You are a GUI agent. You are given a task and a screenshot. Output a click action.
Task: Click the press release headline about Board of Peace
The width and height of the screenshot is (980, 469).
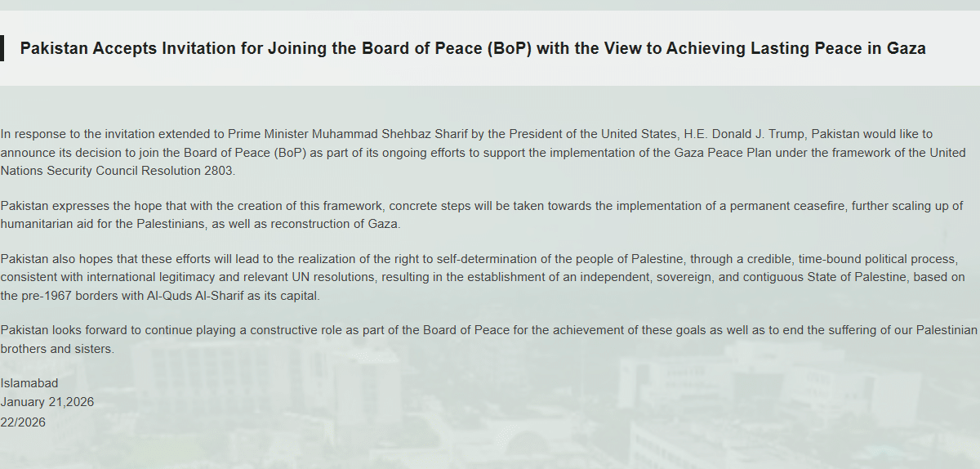click(x=473, y=48)
